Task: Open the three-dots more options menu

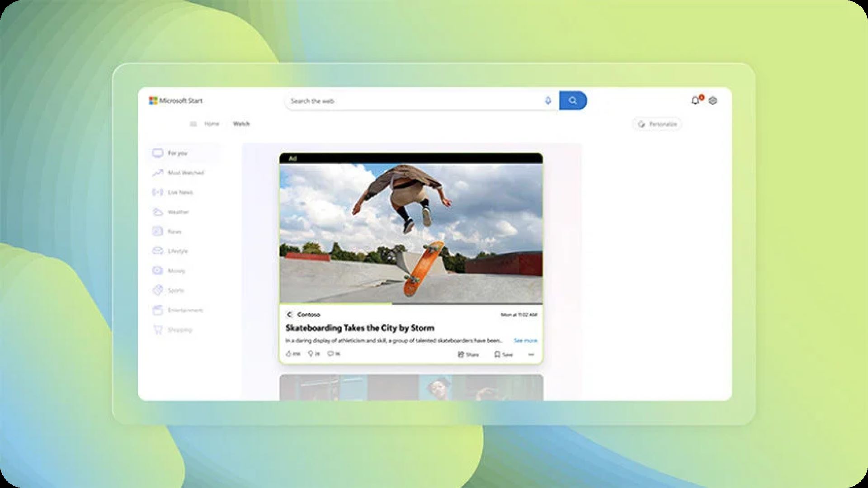Action: click(531, 355)
